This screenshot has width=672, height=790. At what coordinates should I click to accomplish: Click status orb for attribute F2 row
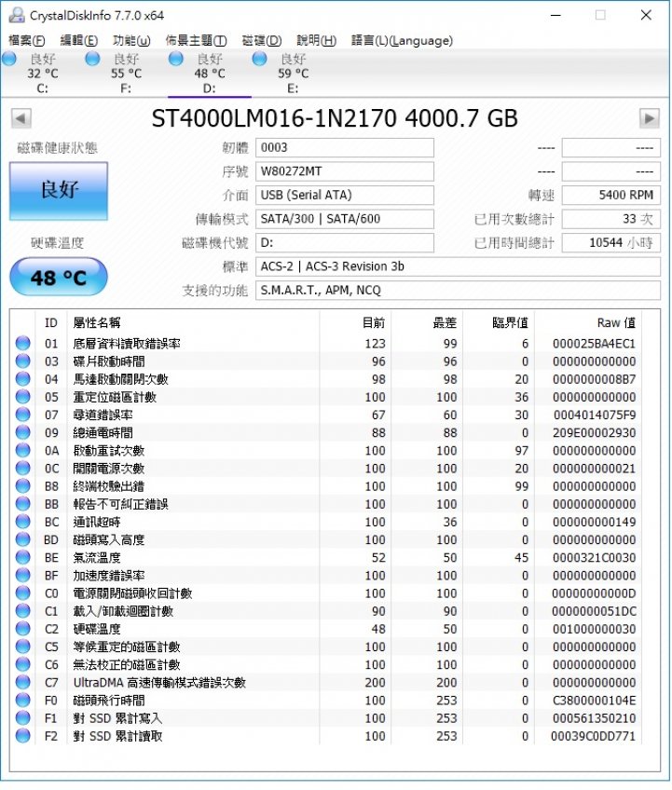tap(22, 736)
